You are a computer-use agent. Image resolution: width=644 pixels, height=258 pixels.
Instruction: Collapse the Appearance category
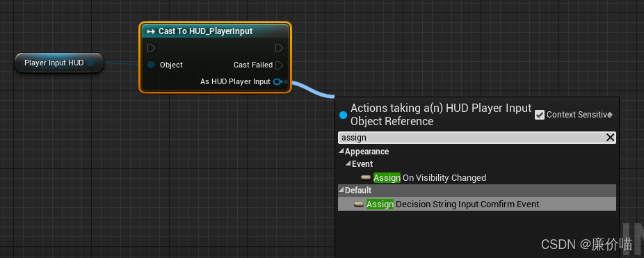pyautogui.click(x=341, y=152)
